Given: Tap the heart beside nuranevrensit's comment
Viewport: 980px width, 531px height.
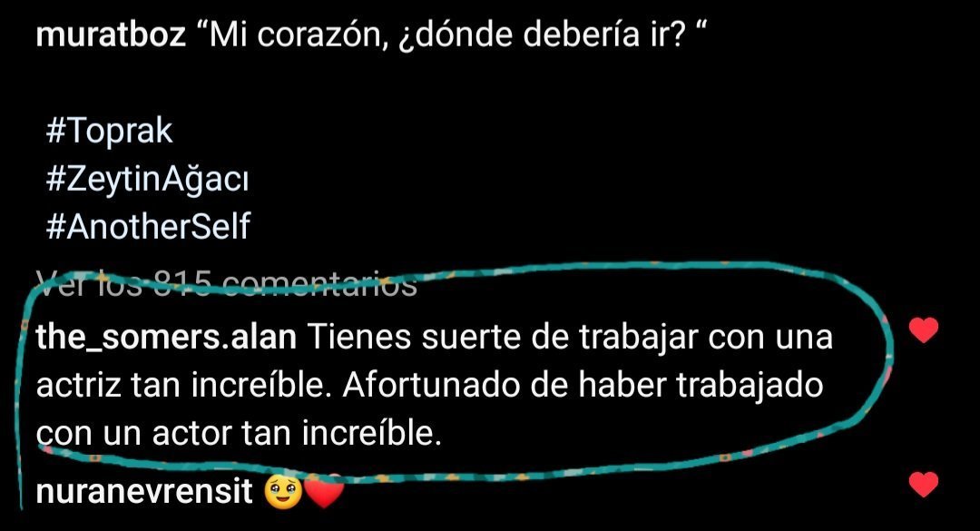Looking at the screenshot, I should pos(924,484).
